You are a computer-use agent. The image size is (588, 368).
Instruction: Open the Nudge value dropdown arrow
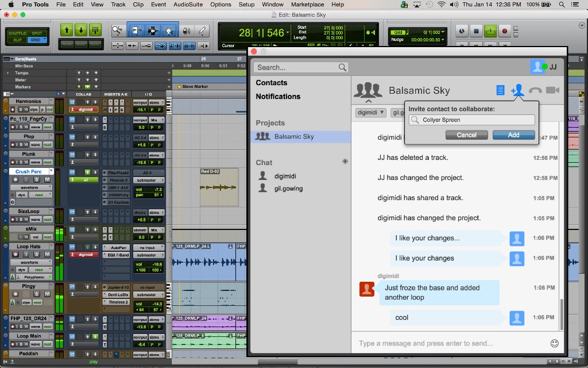(x=443, y=40)
